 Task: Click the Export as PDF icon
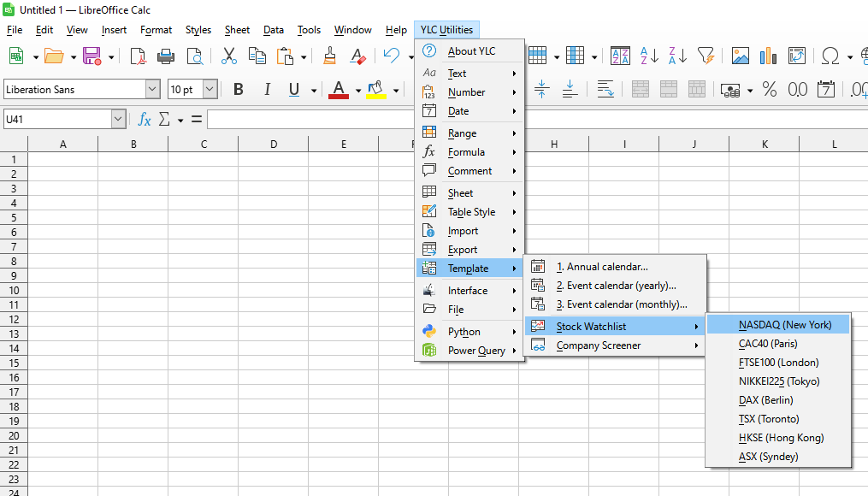138,56
